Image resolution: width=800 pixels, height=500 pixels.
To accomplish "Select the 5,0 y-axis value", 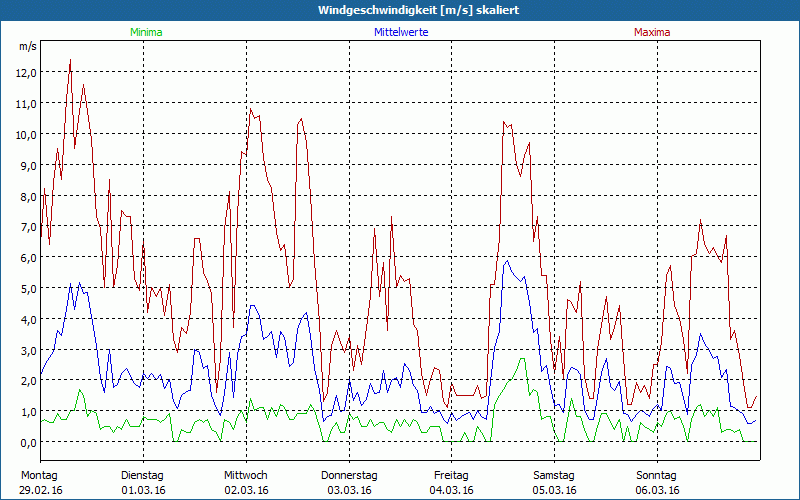I will [x=28, y=288].
